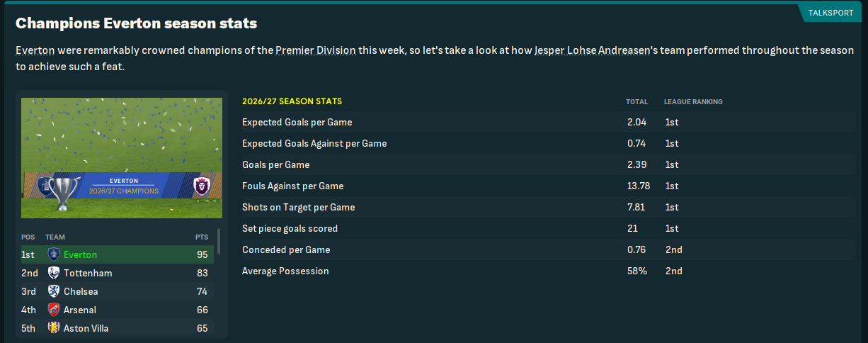Screen dimensions: 868x343
Task: Click the Tottenham club badge icon
Action: coord(53,273)
